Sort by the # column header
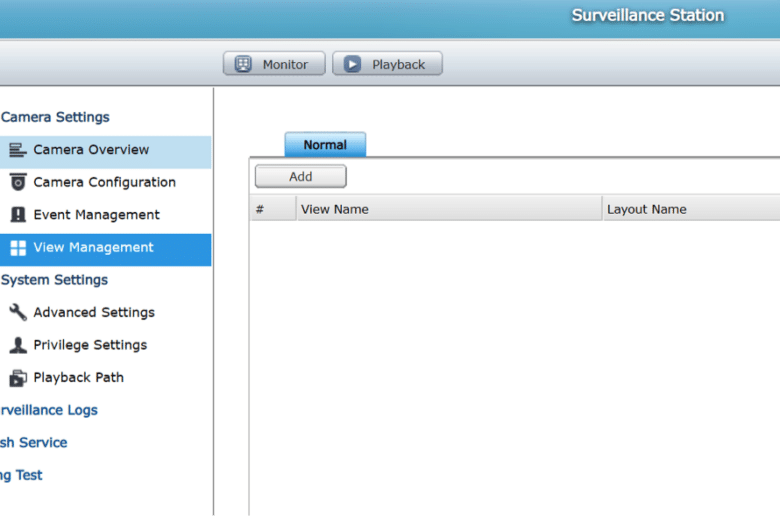The width and height of the screenshot is (780, 516). click(x=273, y=209)
